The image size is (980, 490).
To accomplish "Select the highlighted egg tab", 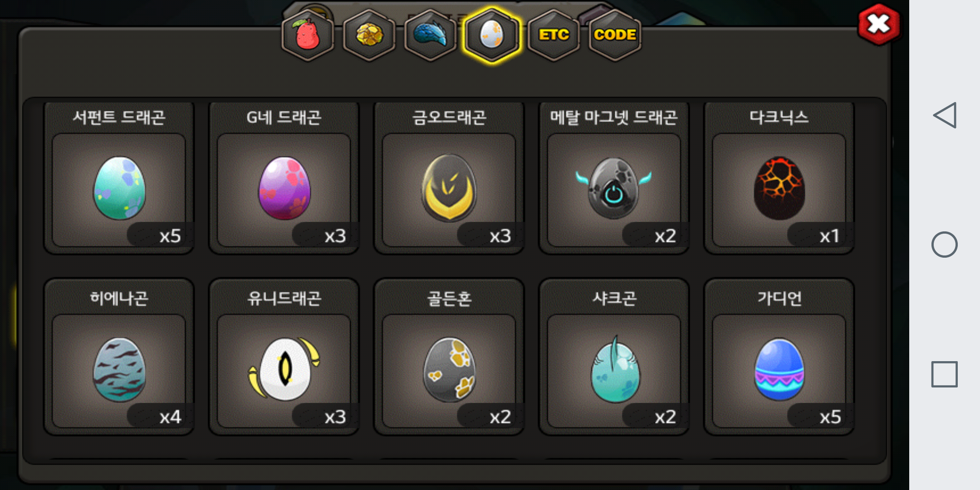I will 491,35.
